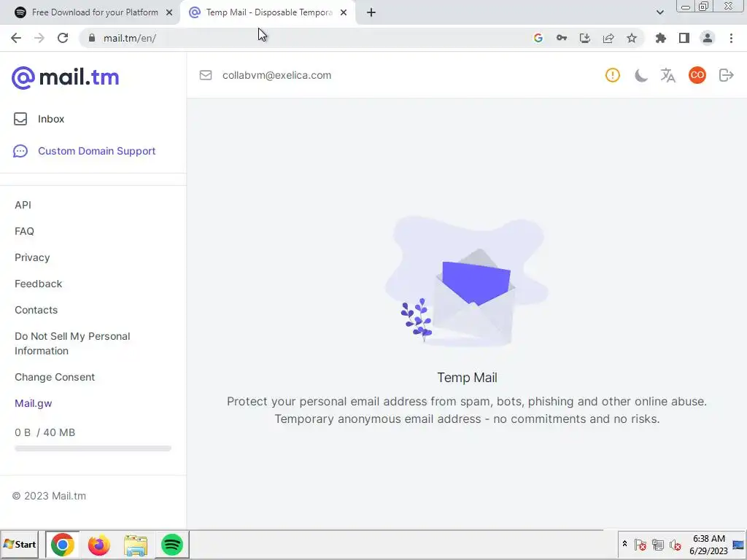747x560 pixels.
Task: Open the Contacts link
Action: 36,309
